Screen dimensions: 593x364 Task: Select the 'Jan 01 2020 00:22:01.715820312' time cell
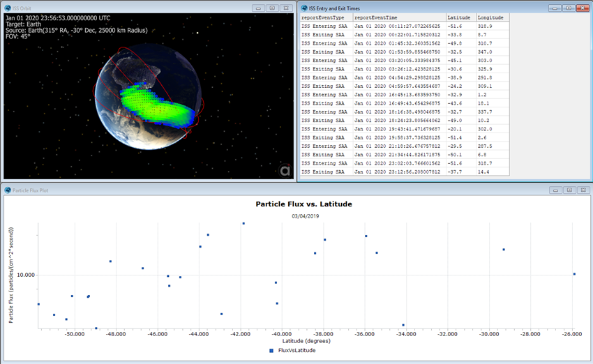point(399,35)
